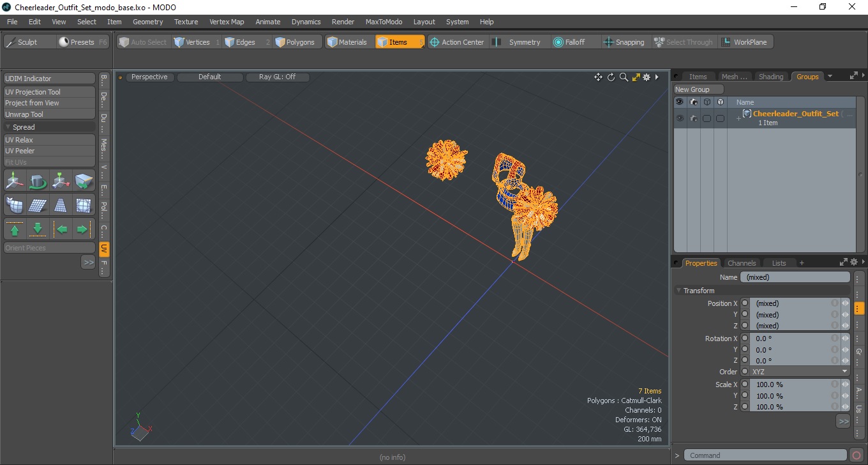Open the tab list arrow next to Groups tab

click(x=830, y=77)
